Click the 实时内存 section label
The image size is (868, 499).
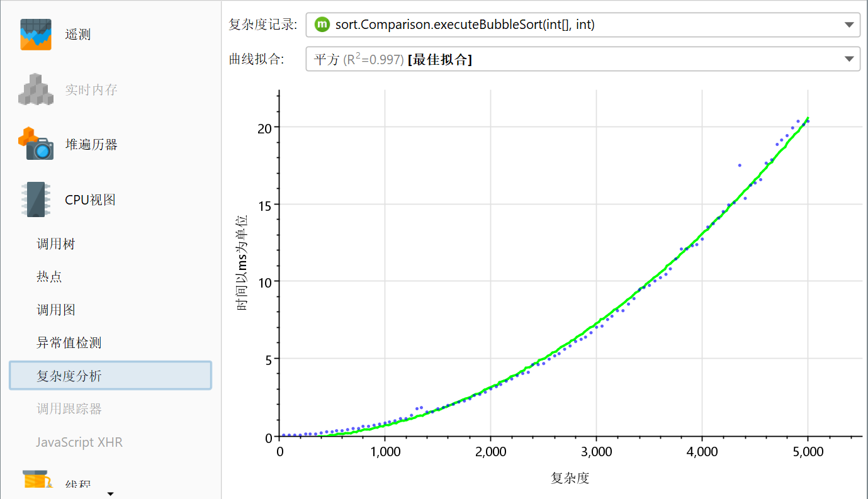coord(91,89)
